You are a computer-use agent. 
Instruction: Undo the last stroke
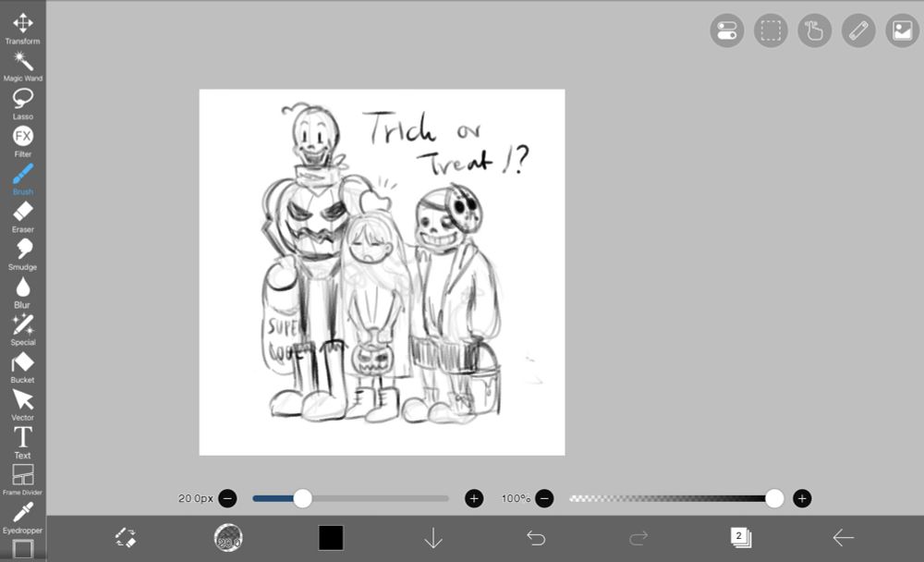[x=536, y=538]
